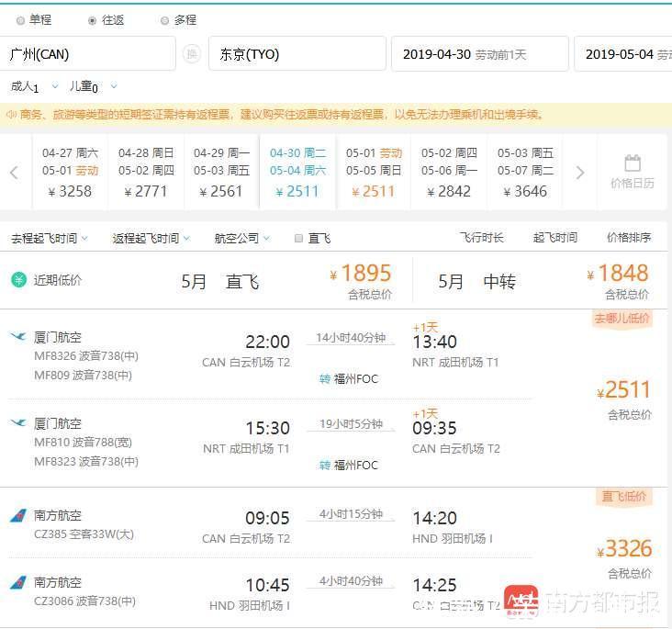The width and height of the screenshot is (672, 629).
Task: Expand 返程起飞时间 filter dropdown
Action: pyautogui.click(x=151, y=238)
